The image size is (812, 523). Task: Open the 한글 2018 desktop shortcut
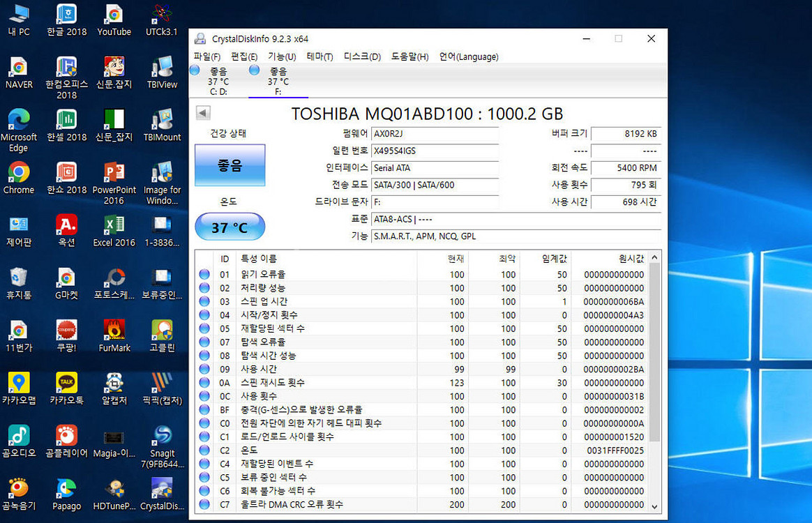pos(67,20)
